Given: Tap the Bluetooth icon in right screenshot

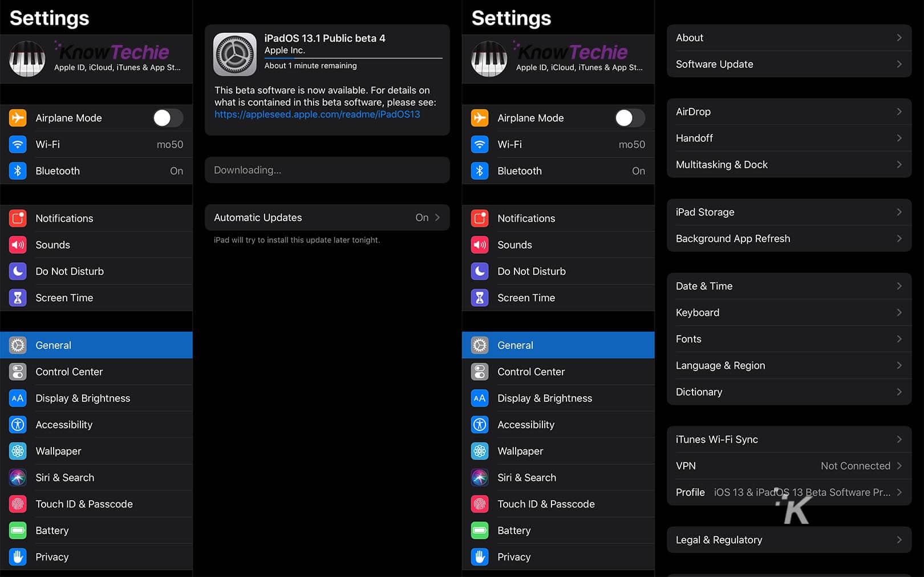Looking at the screenshot, I should click(480, 170).
